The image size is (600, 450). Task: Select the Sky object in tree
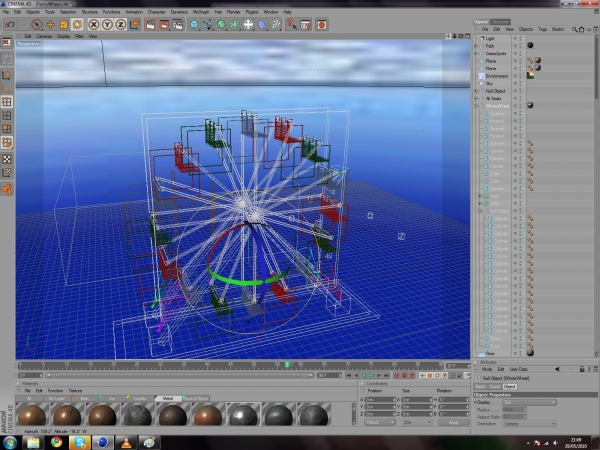click(x=489, y=83)
